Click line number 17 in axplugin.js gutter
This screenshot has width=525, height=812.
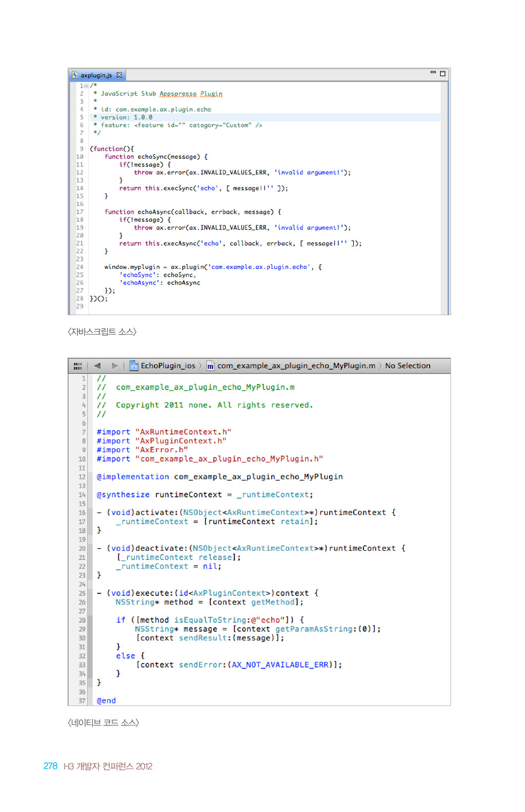click(x=80, y=212)
